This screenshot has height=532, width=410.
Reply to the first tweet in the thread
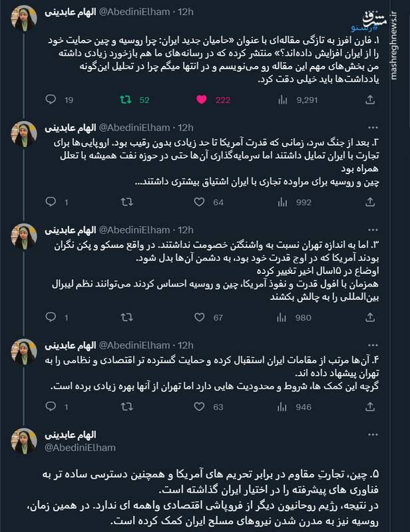point(50,98)
